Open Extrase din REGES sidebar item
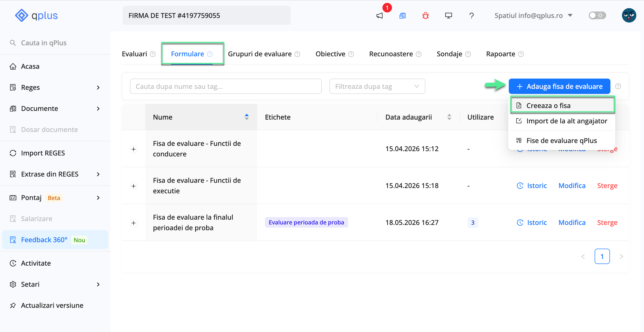The image size is (644, 332). click(50, 174)
